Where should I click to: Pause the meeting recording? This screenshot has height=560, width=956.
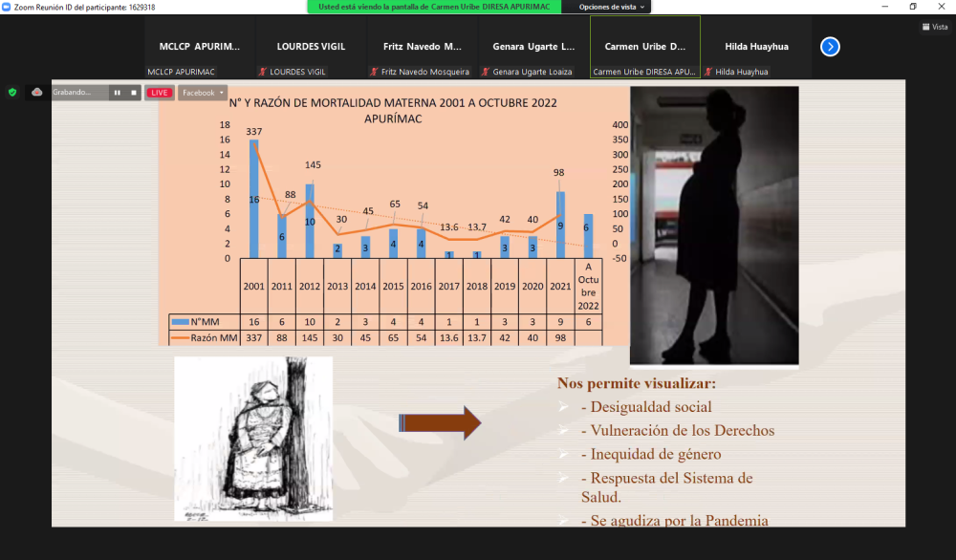pos(118,93)
